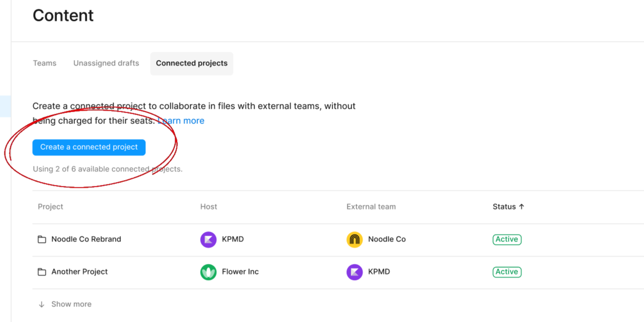Sort the table by the Project column
The height and width of the screenshot is (322, 644).
point(50,206)
